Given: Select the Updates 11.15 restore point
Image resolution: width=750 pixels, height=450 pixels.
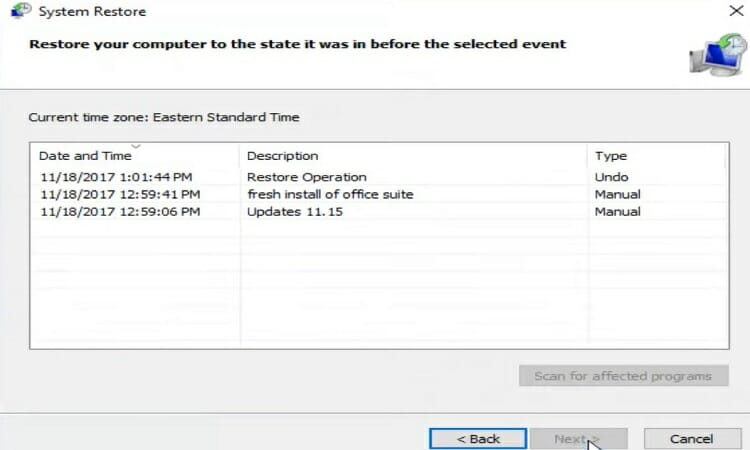Looking at the screenshot, I should click(x=295, y=211).
